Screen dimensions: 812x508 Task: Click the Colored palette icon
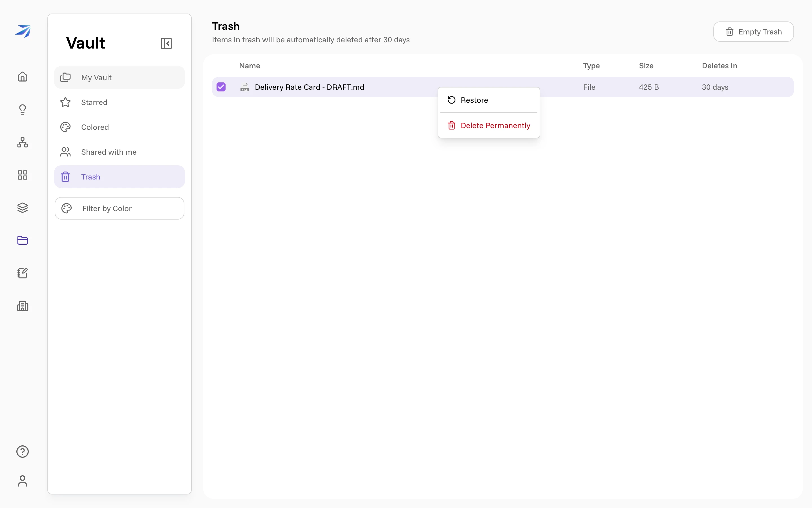[x=65, y=127]
